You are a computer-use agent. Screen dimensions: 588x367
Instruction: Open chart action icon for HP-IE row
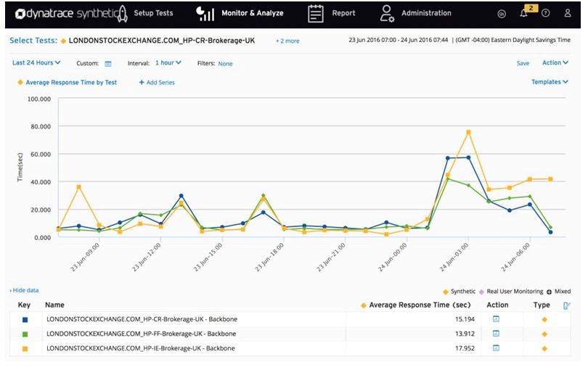coord(496,348)
